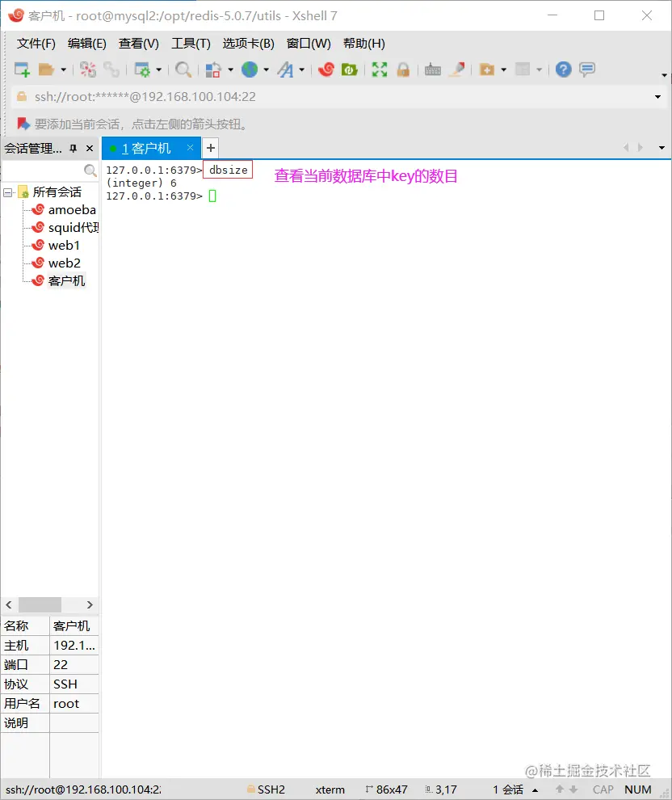
Task: Click the new folder toolbar icon
Action: coord(487,69)
